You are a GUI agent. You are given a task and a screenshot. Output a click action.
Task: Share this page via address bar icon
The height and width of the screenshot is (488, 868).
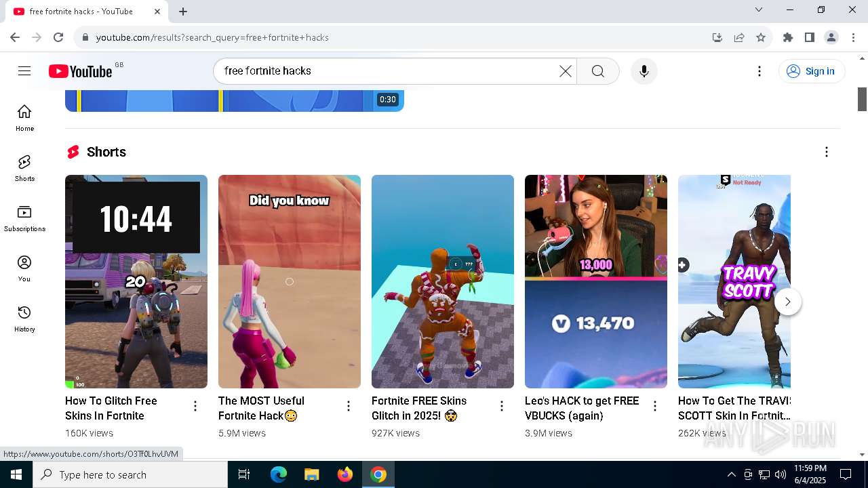click(x=739, y=37)
